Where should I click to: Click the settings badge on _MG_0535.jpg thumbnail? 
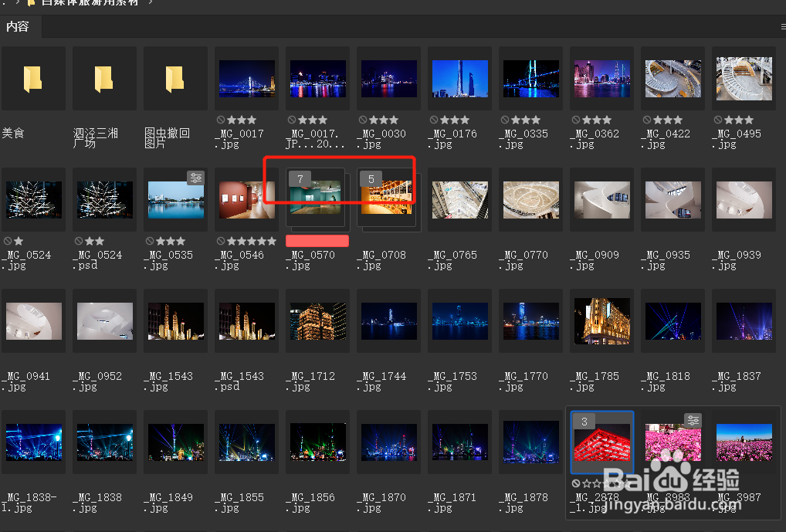195,178
